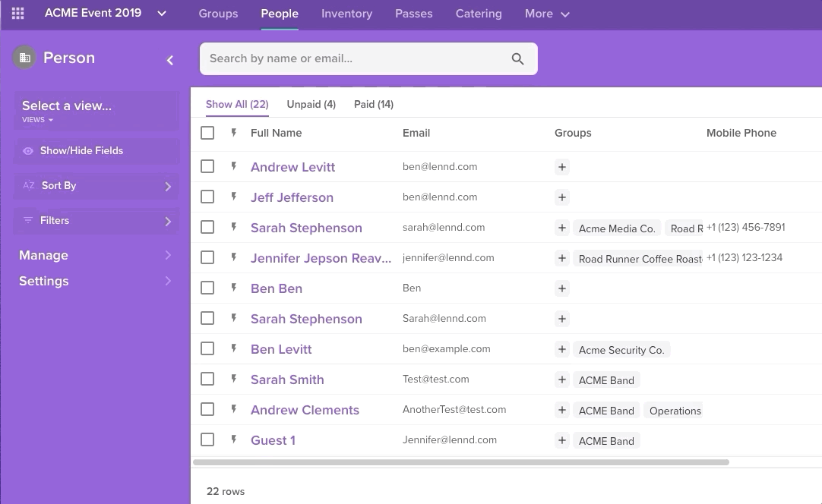This screenshot has width=822, height=504.
Task: Open the apps grid icon
Action: [x=17, y=14]
